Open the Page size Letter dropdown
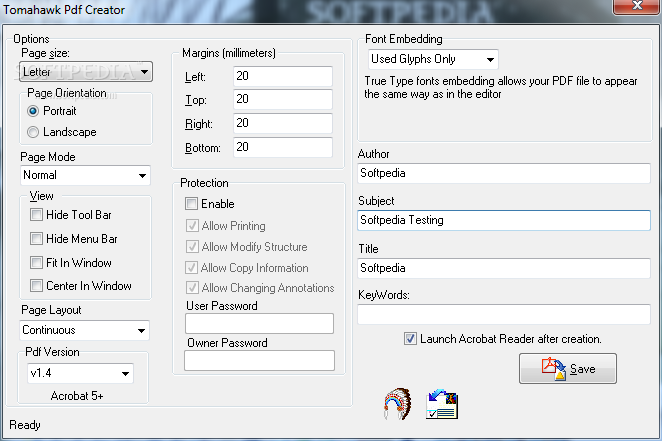662x441 pixels. tap(86, 72)
